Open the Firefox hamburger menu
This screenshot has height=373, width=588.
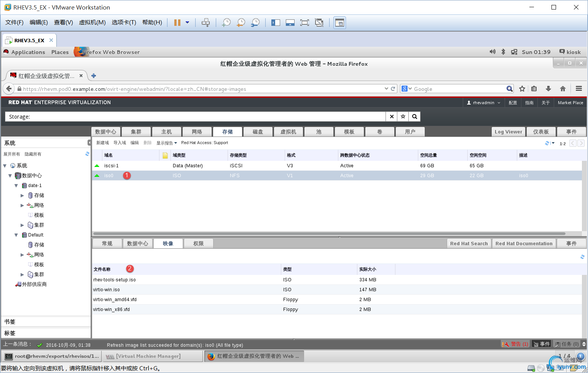pos(579,89)
